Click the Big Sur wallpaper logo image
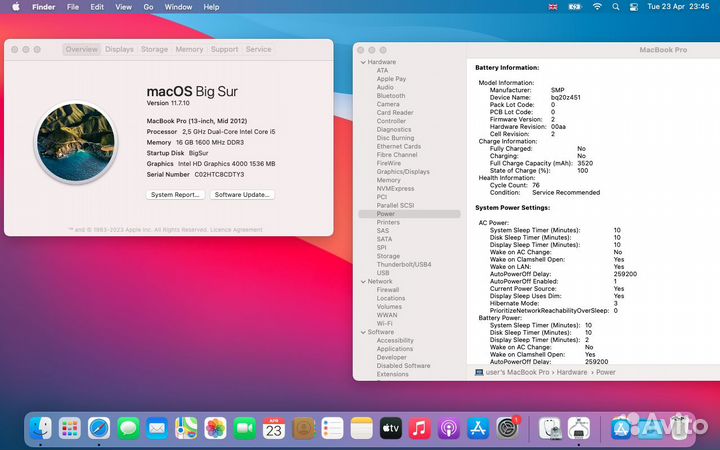720x450 pixels. pyautogui.click(x=76, y=142)
